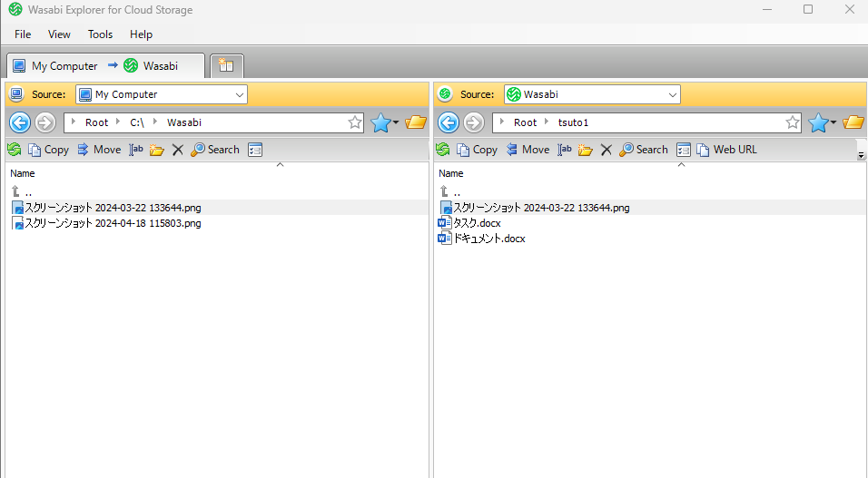The width and height of the screenshot is (868, 478).
Task: Open the View menu
Action: (59, 34)
